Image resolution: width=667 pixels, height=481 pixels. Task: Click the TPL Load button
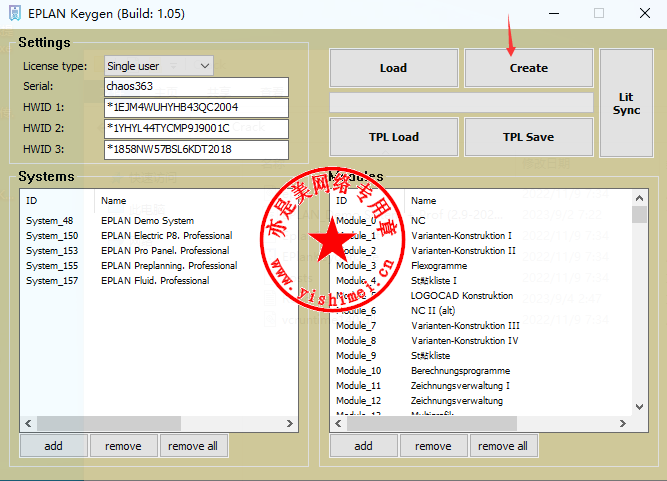pos(393,137)
